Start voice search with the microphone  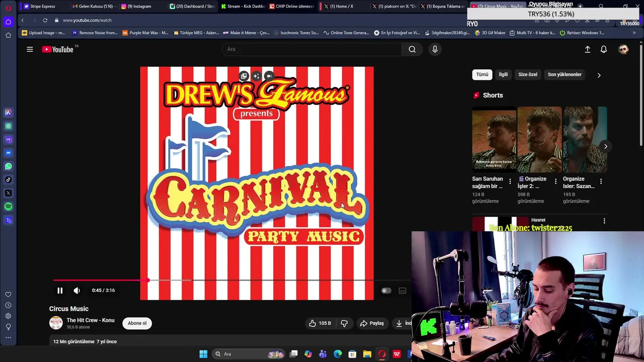click(x=435, y=49)
